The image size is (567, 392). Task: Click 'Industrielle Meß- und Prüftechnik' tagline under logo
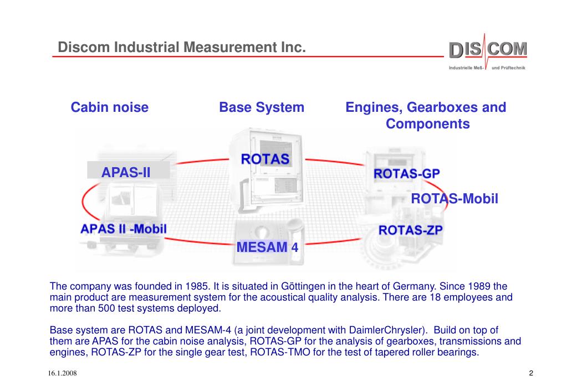coord(487,68)
